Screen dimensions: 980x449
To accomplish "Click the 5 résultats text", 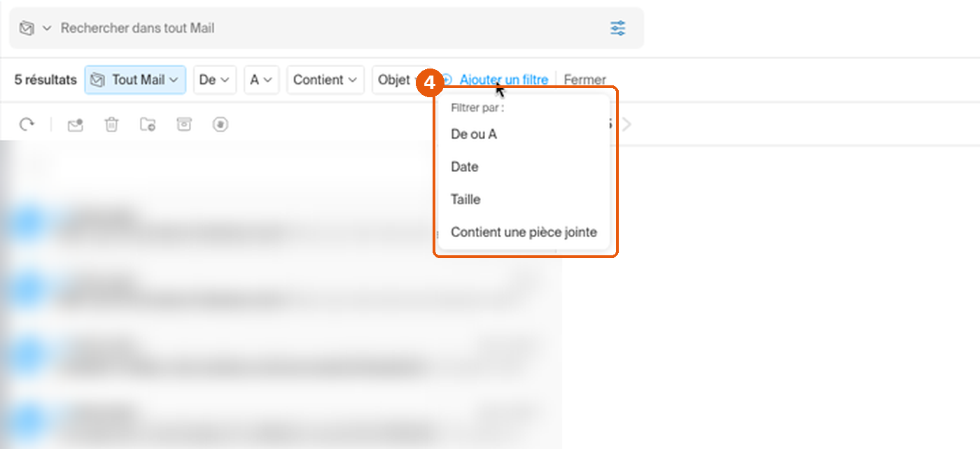I will [45, 80].
